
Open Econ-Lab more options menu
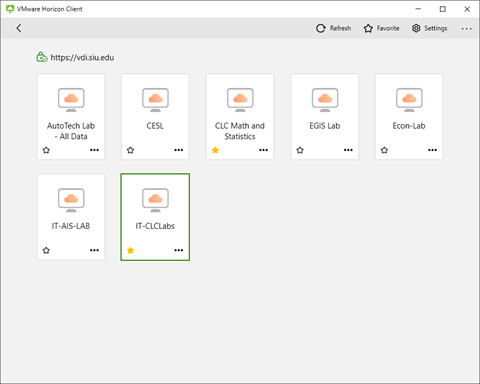[433, 150]
